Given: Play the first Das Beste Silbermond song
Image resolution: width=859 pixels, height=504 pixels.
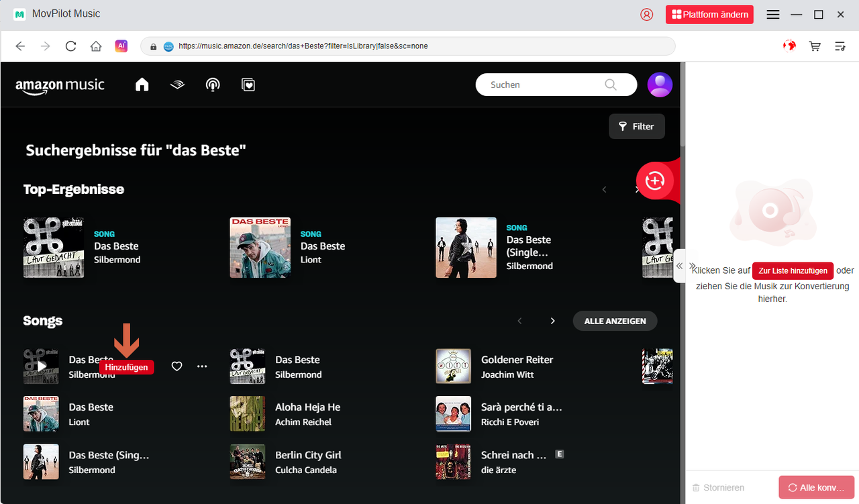Looking at the screenshot, I should (x=41, y=366).
